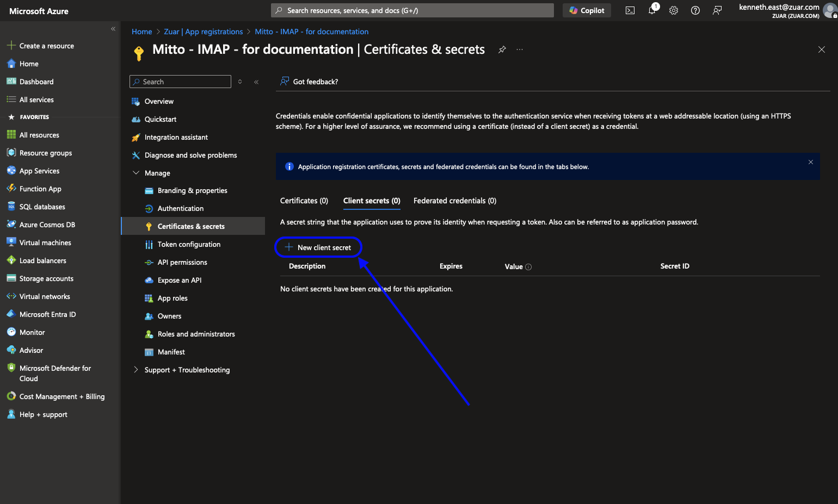The width and height of the screenshot is (838, 504).
Task: Open Virtual networks
Action: pos(39,296)
